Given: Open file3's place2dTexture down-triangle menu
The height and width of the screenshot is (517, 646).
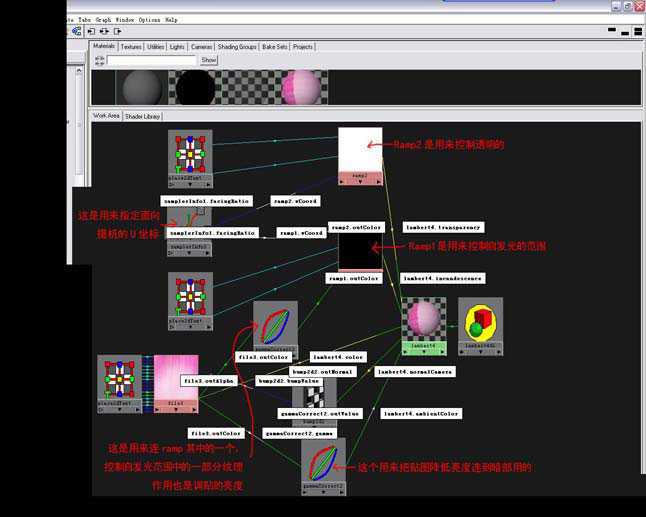Looking at the screenshot, I should click(x=119, y=410).
